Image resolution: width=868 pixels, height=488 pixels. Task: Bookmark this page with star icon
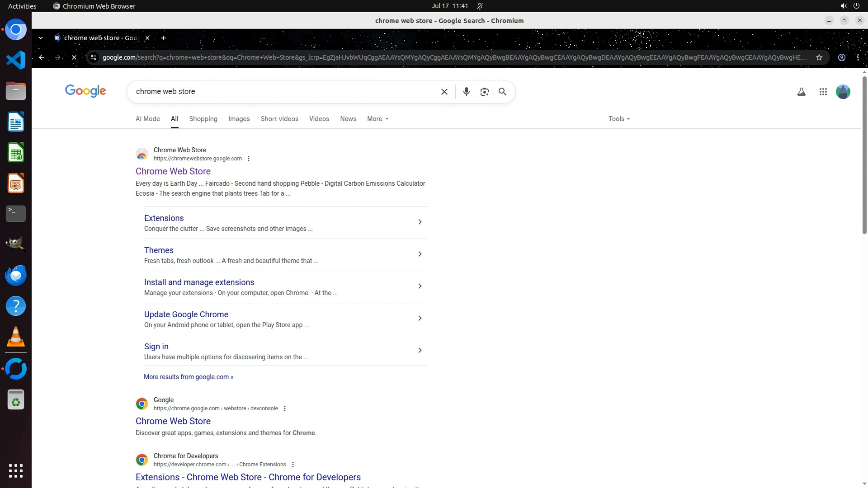(819, 57)
